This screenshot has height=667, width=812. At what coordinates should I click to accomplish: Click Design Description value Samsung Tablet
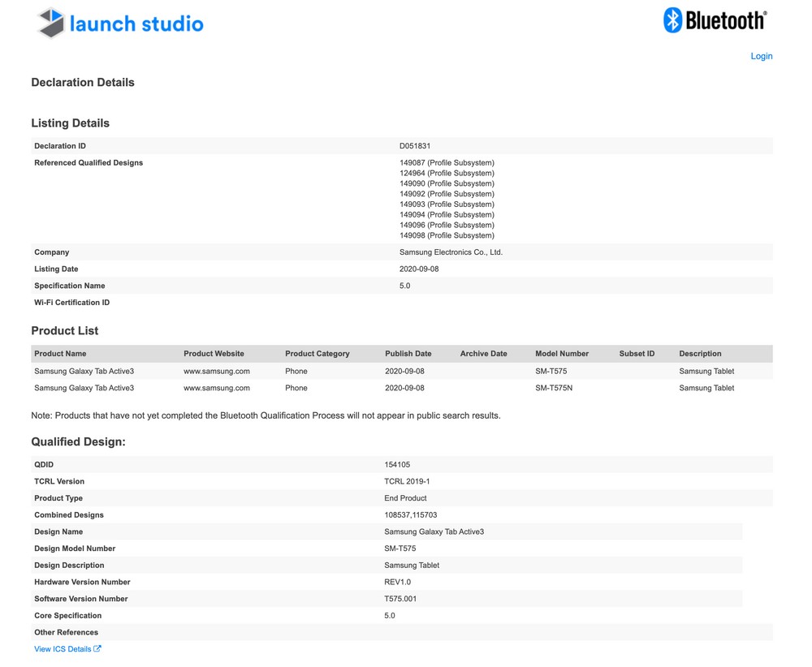coord(412,565)
